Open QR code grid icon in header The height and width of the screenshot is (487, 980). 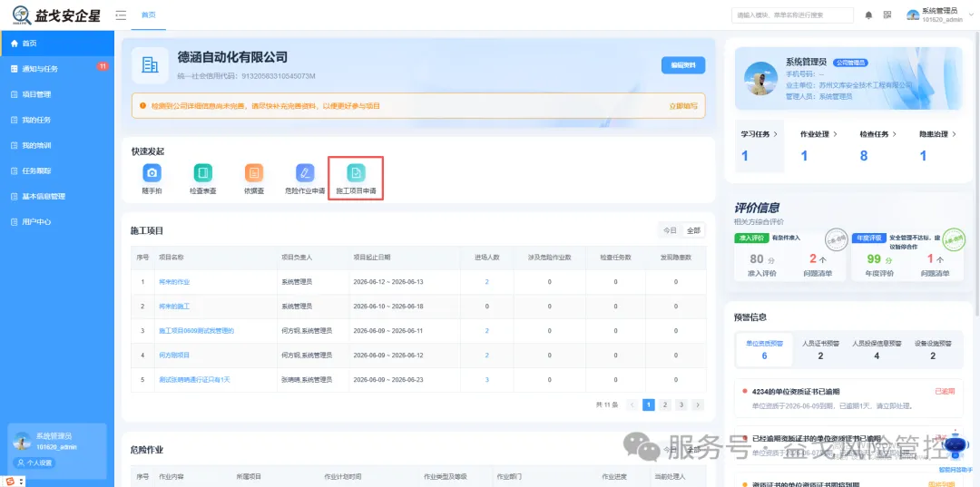pyautogui.click(x=887, y=15)
